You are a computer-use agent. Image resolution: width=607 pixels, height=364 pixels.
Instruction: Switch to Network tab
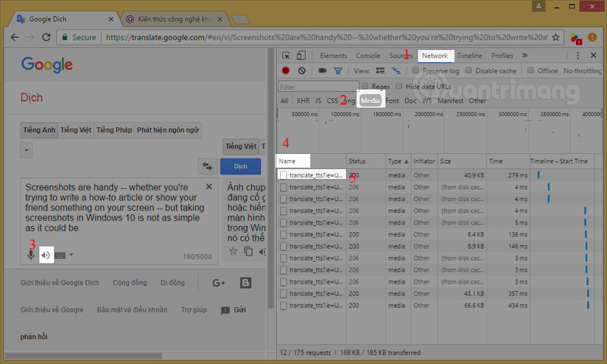436,55
